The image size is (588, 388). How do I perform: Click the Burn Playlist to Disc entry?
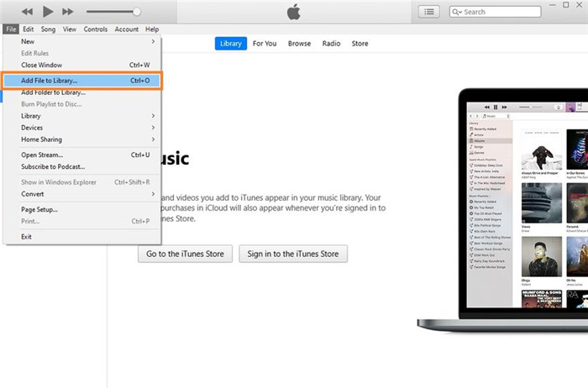point(82,104)
